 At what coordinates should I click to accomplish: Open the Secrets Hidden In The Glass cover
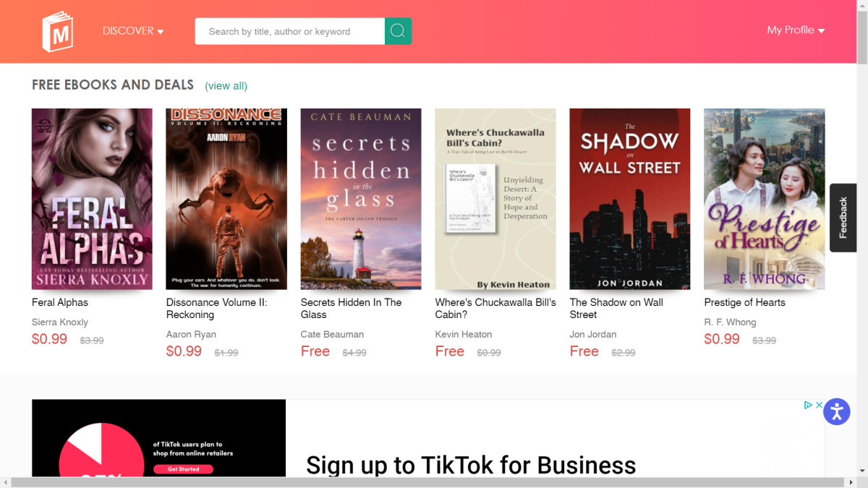tap(360, 199)
